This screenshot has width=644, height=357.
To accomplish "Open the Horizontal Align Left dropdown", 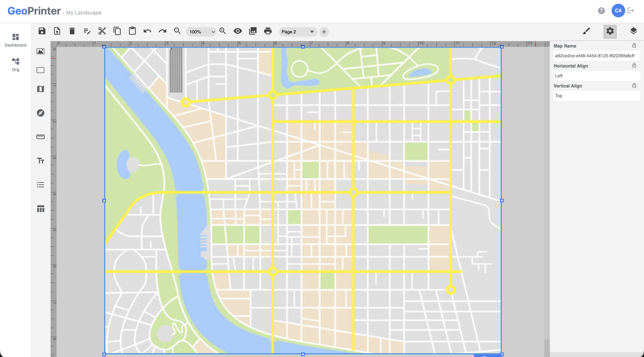I will click(x=597, y=76).
